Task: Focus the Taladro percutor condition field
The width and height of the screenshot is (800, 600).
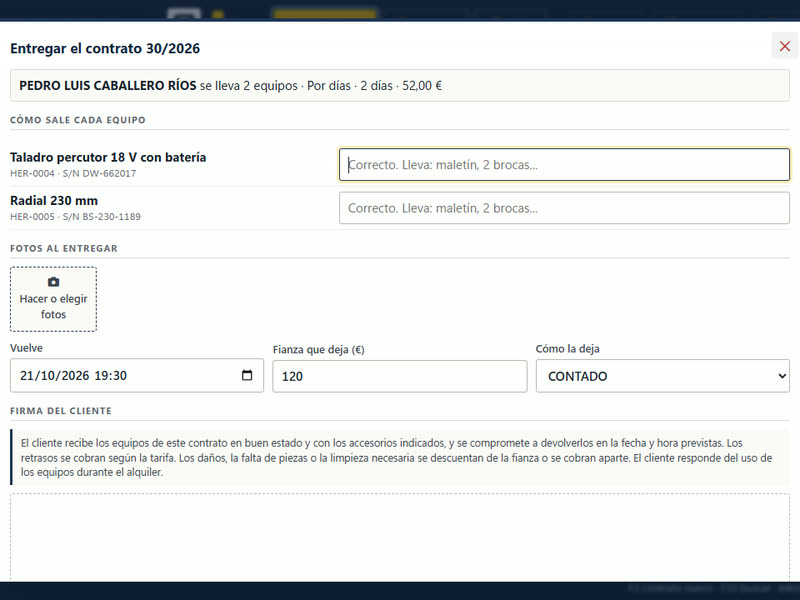Action: pos(564,165)
